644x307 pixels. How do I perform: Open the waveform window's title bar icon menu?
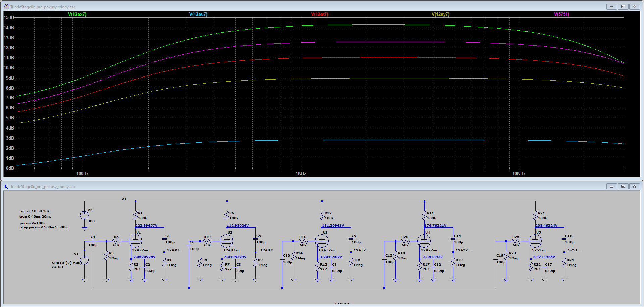tap(6, 7)
